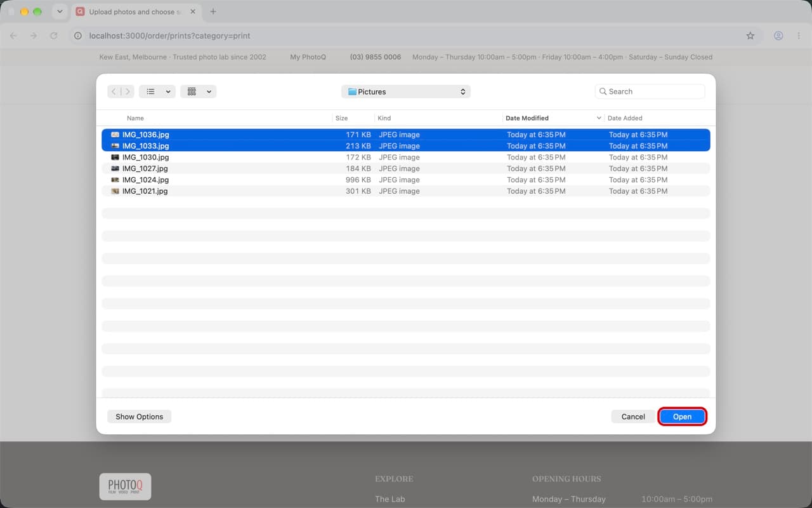Bookmark this page with the star icon
812x508 pixels.
(750, 36)
